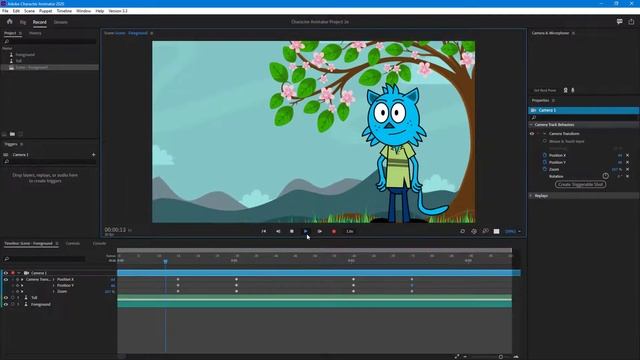Viewport: 640px width, 360px height.
Task: Step back one frame button
Action: tap(278, 231)
